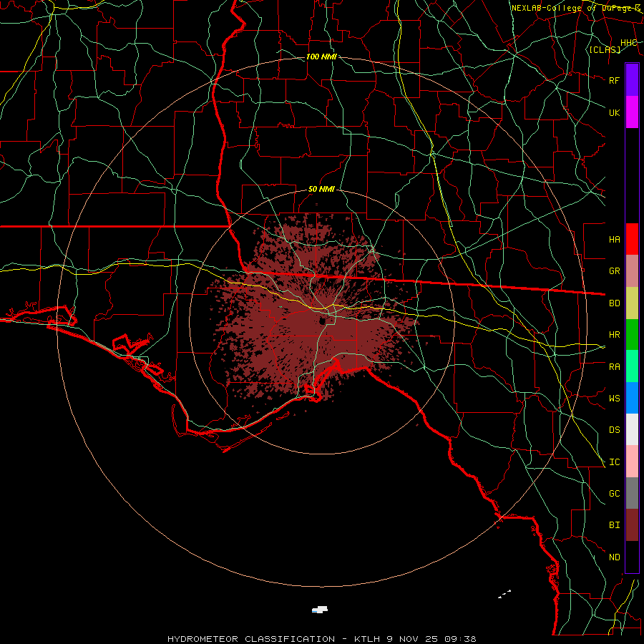
Task: Click the radar site black dot at center
Action: click(x=323, y=321)
